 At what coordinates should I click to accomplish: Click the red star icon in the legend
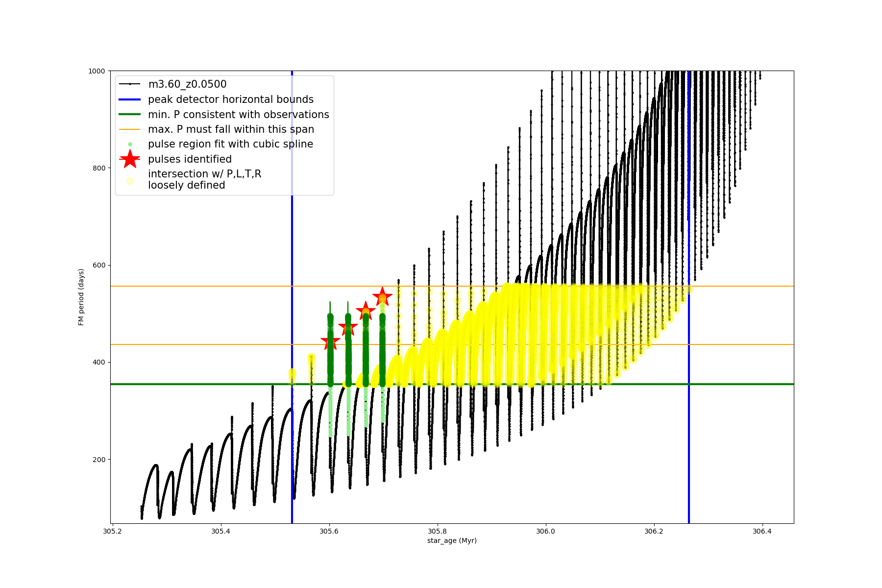130,159
